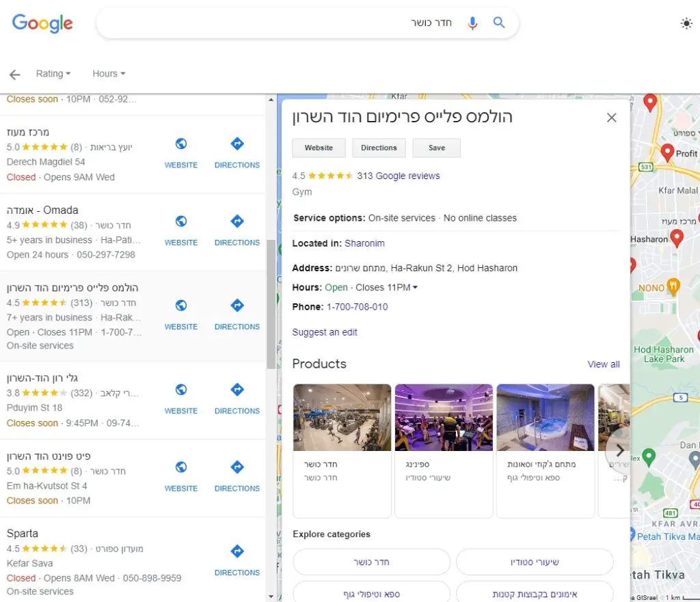Get directions icon for Sparta
The width and height of the screenshot is (700, 602).
237,551
